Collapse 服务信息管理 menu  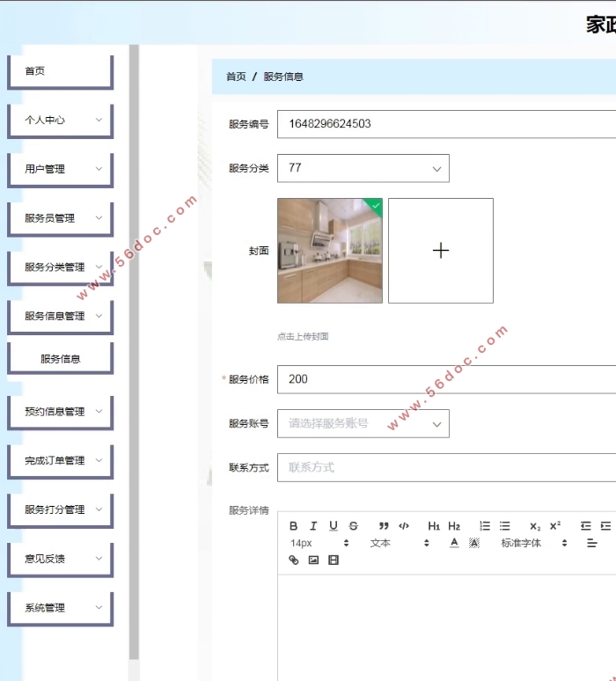tap(61, 317)
